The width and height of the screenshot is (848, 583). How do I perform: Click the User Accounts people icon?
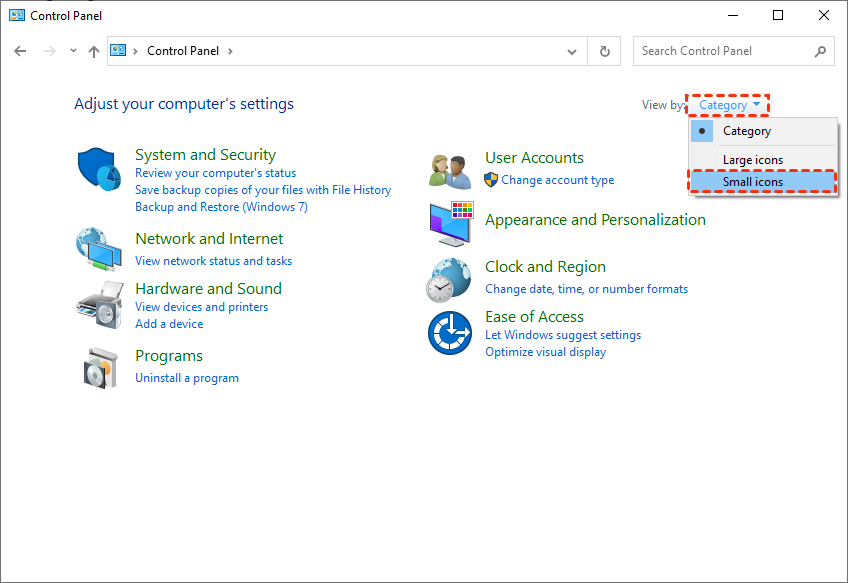coord(449,171)
